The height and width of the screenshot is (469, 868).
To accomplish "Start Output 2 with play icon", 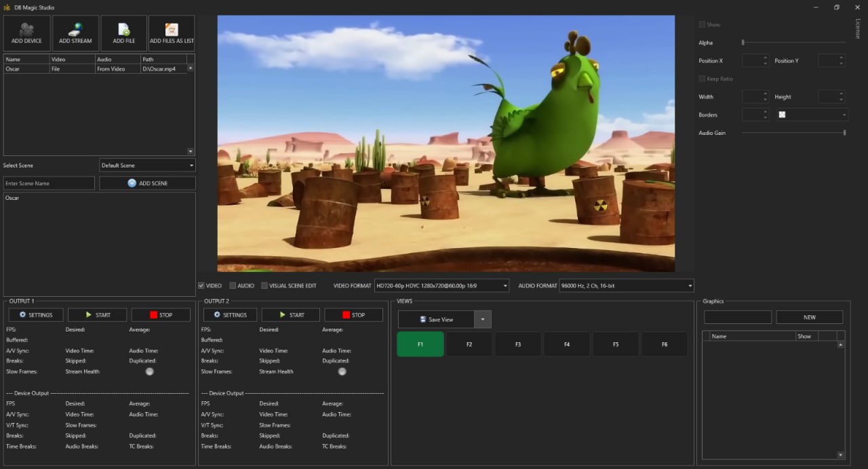I will pyautogui.click(x=284, y=315).
